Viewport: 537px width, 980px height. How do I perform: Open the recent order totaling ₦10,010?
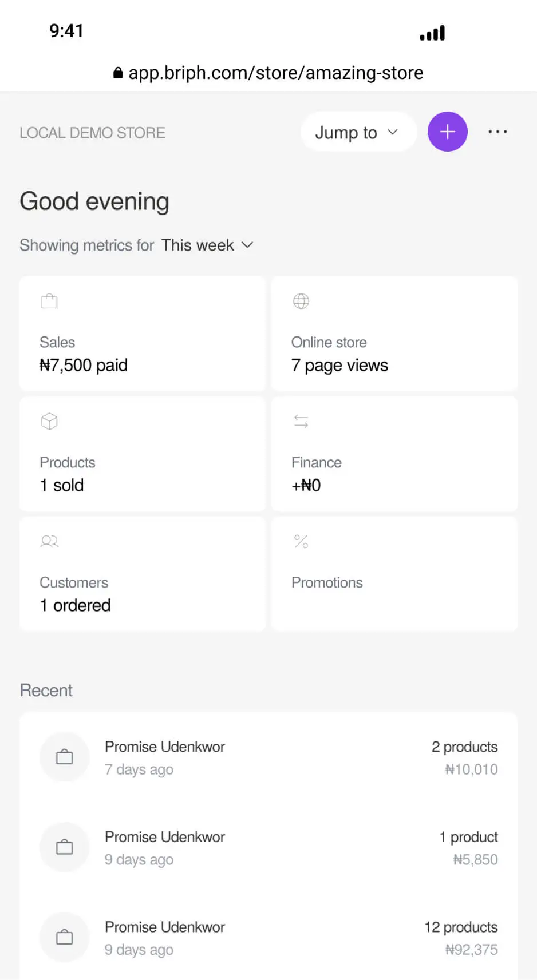[268, 758]
